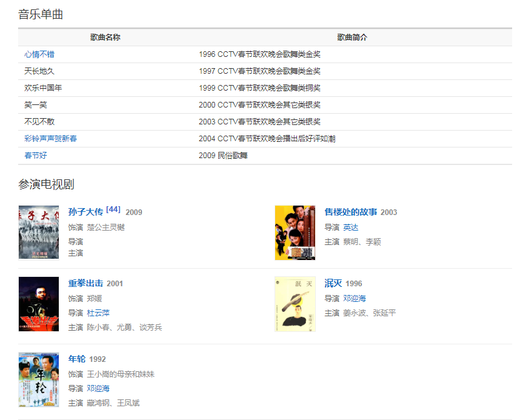Click the 售楼处的故事 poster thumbnail
This screenshot has height=420, width=524.
pyautogui.click(x=295, y=232)
